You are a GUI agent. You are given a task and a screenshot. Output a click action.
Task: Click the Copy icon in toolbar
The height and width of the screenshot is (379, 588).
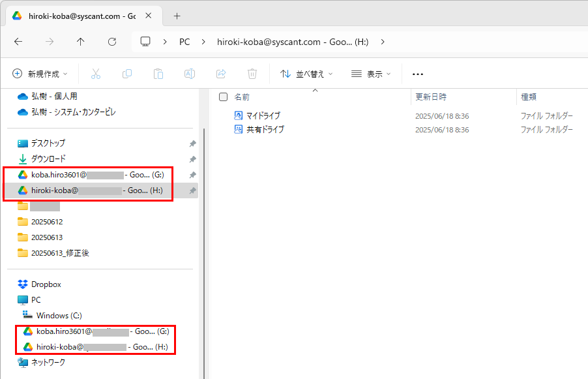pyautogui.click(x=127, y=74)
